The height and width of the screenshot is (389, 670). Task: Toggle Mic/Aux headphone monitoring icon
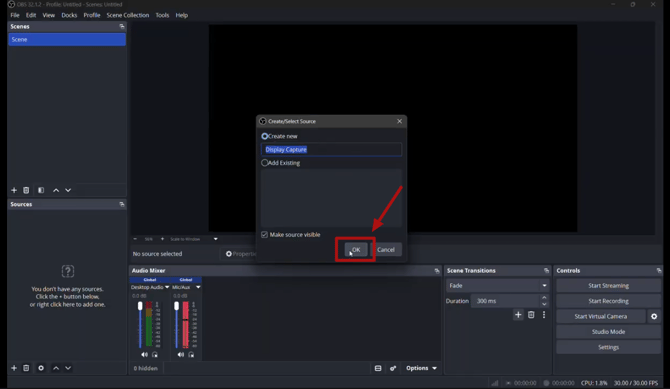(x=191, y=355)
